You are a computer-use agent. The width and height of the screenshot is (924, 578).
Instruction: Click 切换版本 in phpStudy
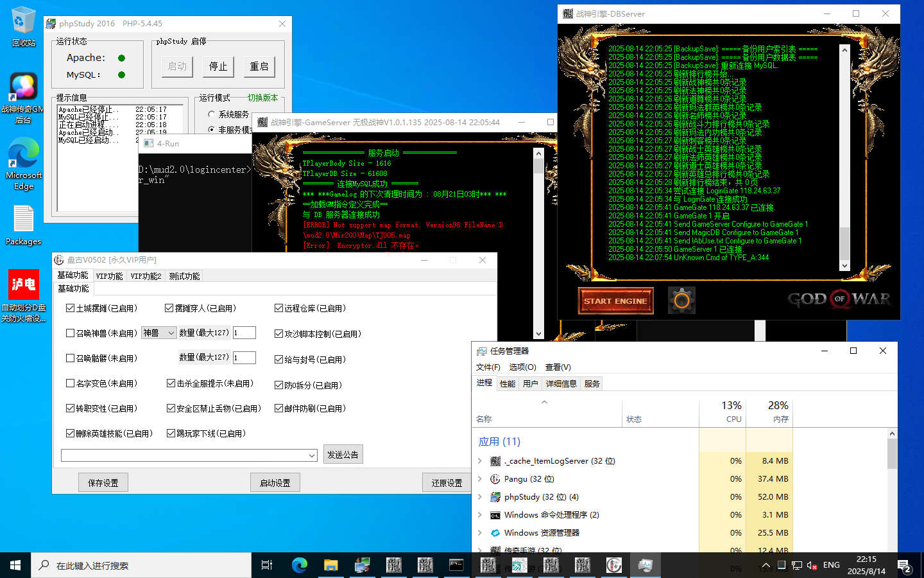click(263, 98)
